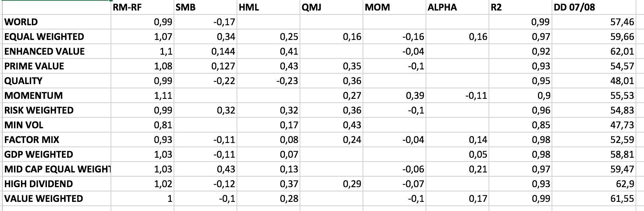Select the R2 header cell

click(x=520, y=7)
